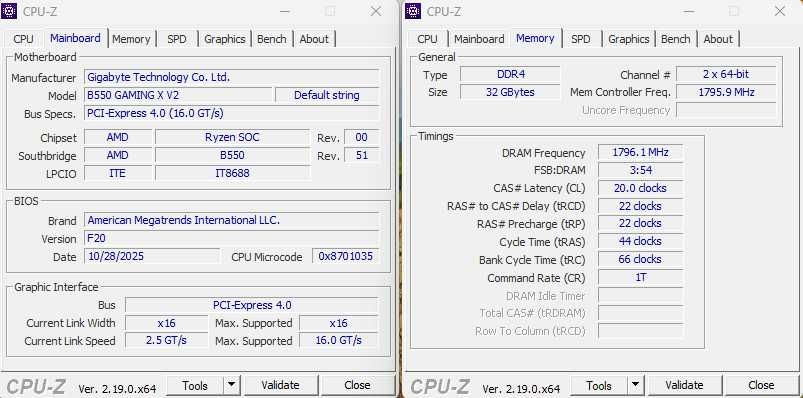Open Bench tab in left CPU-Z window
This screenshot has width=803, height=398.
[271, 39]
